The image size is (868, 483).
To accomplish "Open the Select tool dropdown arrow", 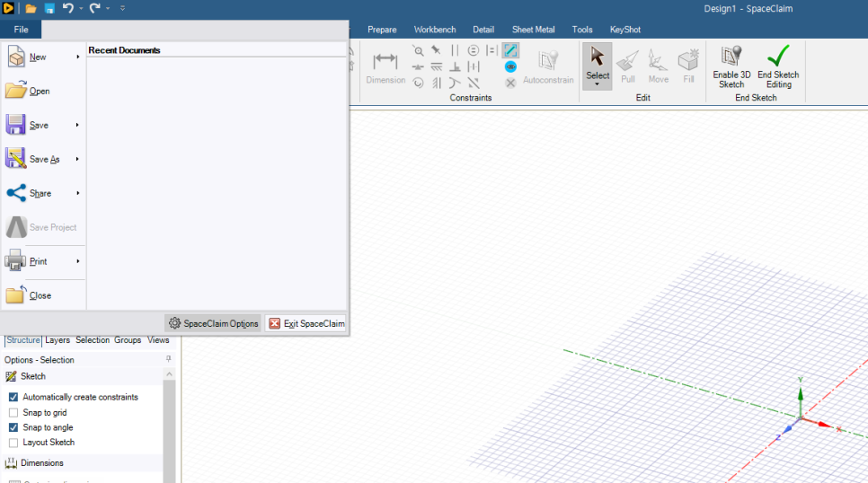I will [597, 84].
